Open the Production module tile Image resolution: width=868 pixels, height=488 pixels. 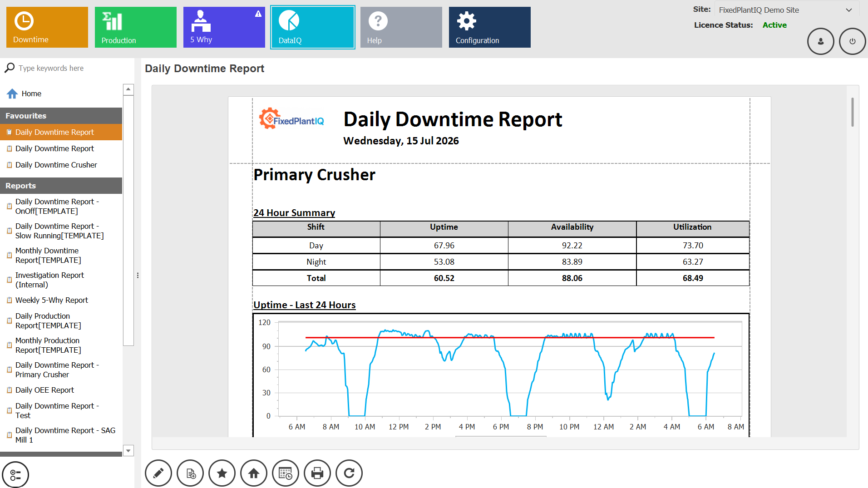136,27
